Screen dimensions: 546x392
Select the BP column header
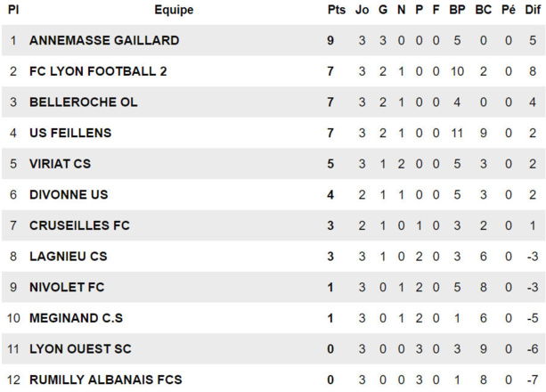457,10
